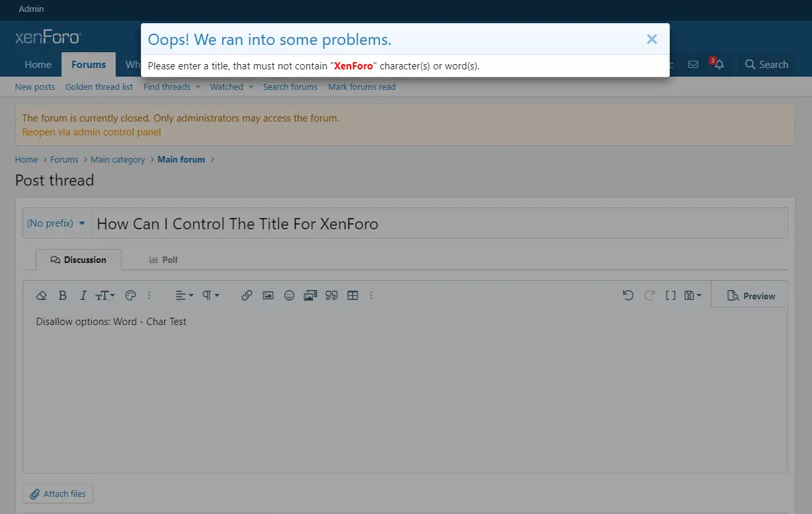Select the Forums navigation tab
Image resolution: width=812 pixels, height=514 pixels.
click(x=89, y=65)
